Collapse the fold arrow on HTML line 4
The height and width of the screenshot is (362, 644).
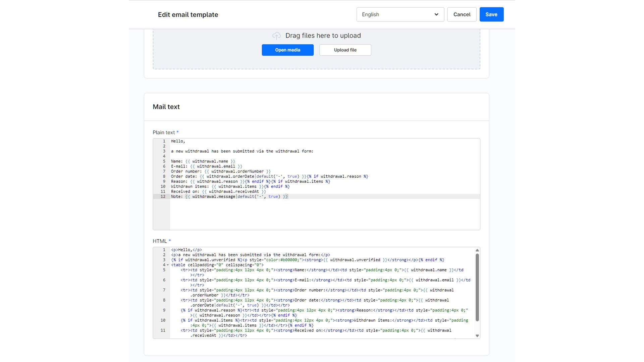point(168,265)
